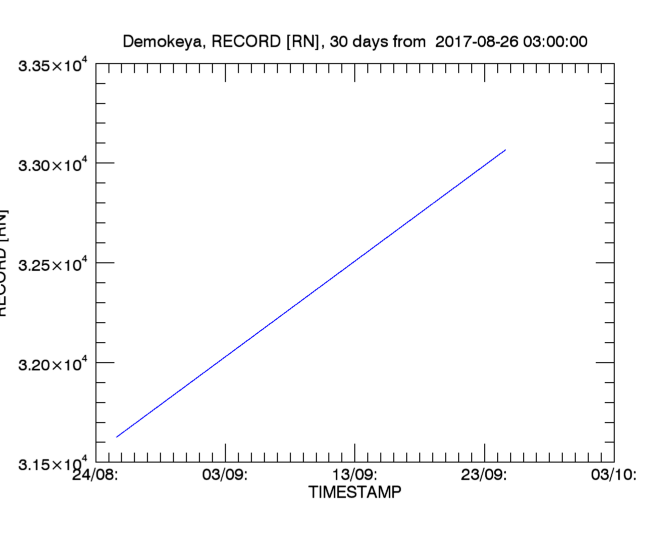Image resolution: width=666 pixels, height=533 pixels.
Task: Click the plot title beginning with 'Demokeya'
Action: click(x=355, y=42)
